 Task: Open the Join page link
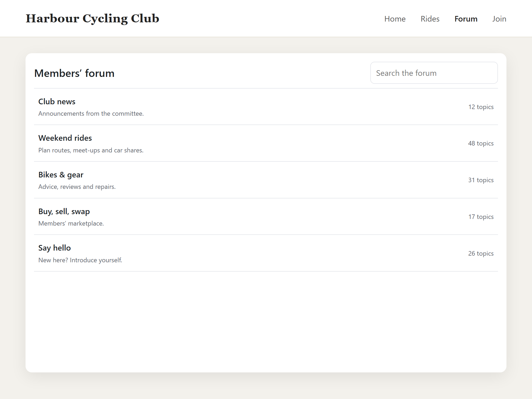pos(499,19)
